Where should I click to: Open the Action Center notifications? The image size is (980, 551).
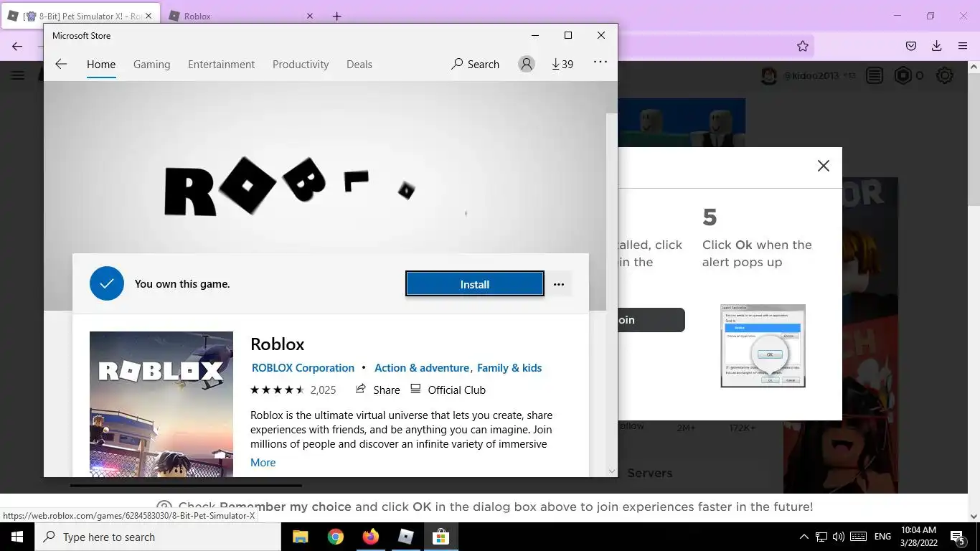[x=958, y=537]
